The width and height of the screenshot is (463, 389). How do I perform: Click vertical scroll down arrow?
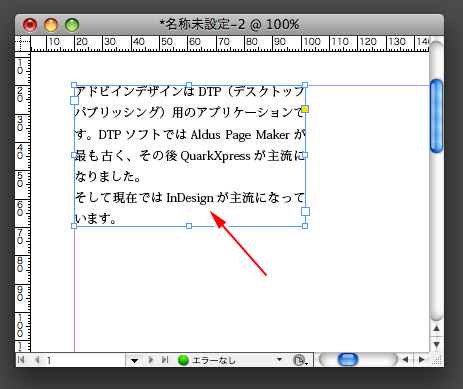[436, 344]
